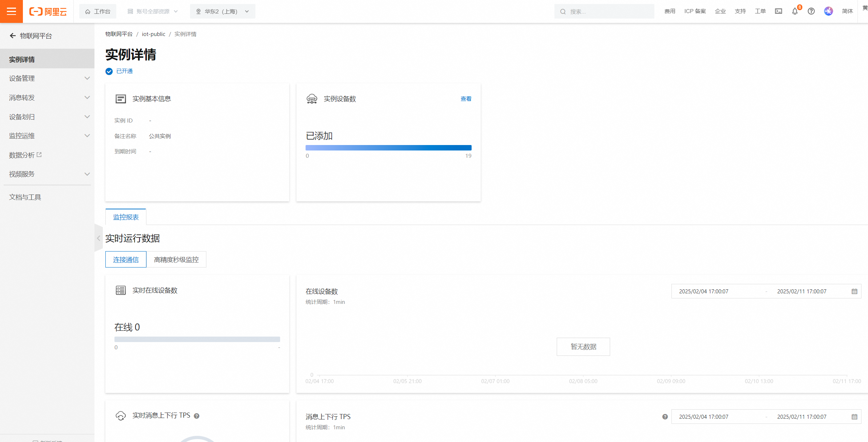
Task: Click the Alibaba Cloud logo
Action: (x=48, y=12)
